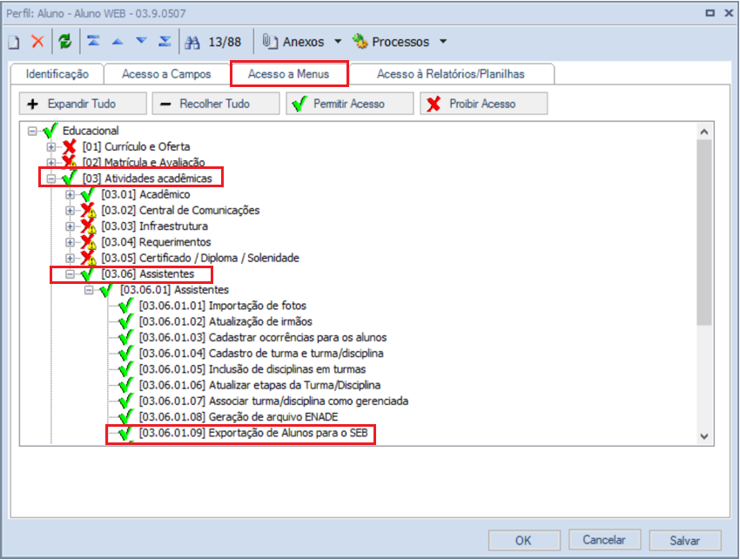This screenshot has width=740, height=560.
Task: Switch to the Acesso a Menus tab
Action: (x=289, y=74)
